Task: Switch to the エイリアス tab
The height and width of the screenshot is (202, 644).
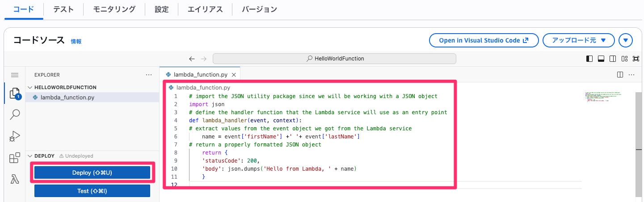Action: (x=205, y=9)
